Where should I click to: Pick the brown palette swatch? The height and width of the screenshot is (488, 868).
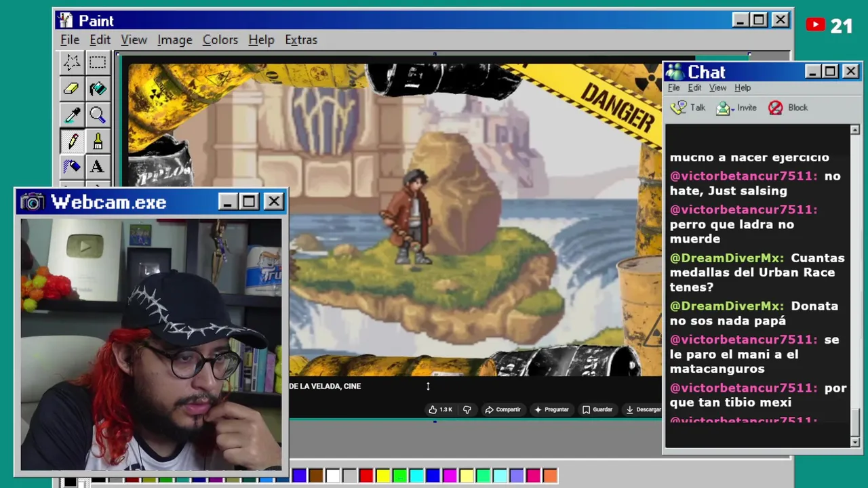coord(316,476)
